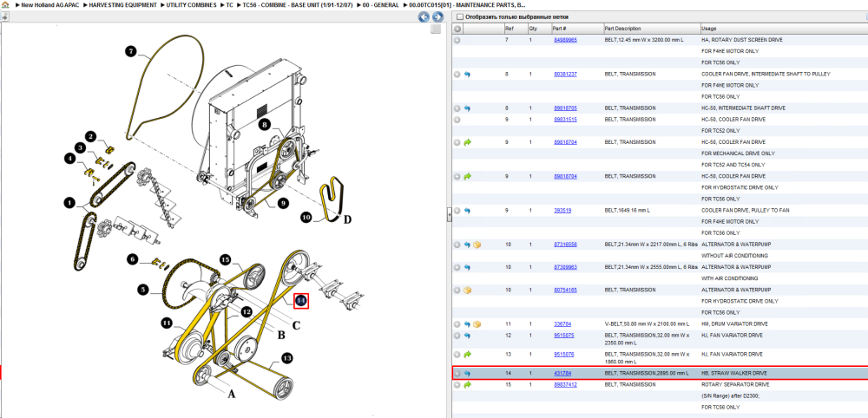Click blue supersession arrow for part 393519
868x418 pixels.
(x=467, y=211)
